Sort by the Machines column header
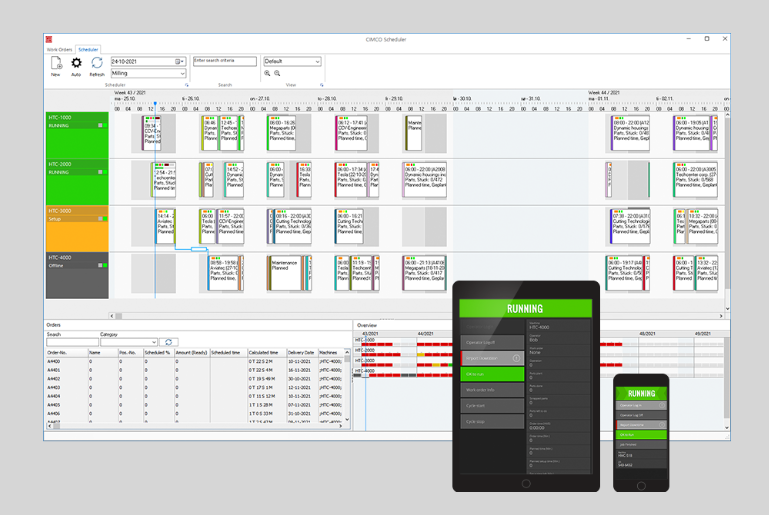This screenshot has height=515, width=769. point(331,353)
